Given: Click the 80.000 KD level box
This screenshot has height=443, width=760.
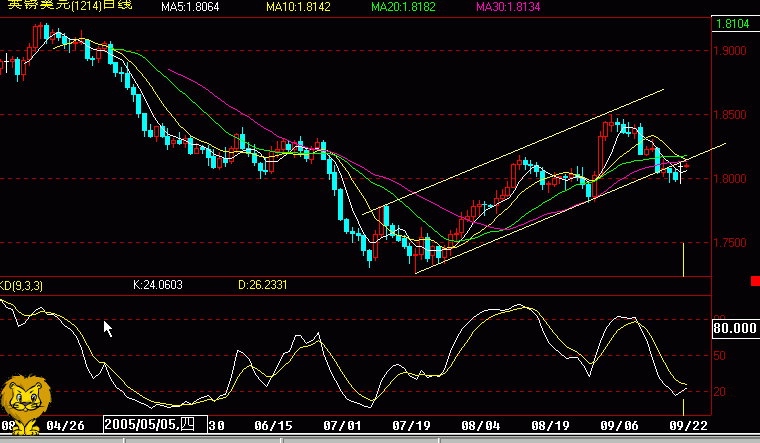Looking at the screenshot, I should [x=735, y=328].
